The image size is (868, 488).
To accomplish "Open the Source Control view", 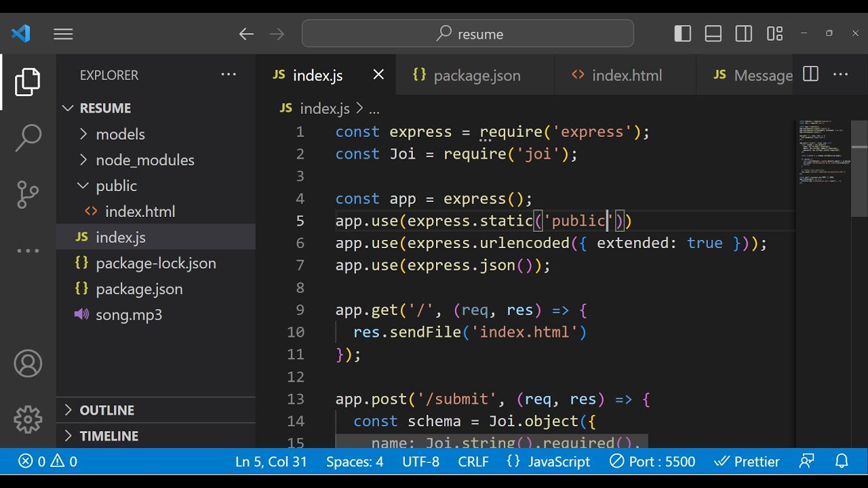I will tap(28, 195).
